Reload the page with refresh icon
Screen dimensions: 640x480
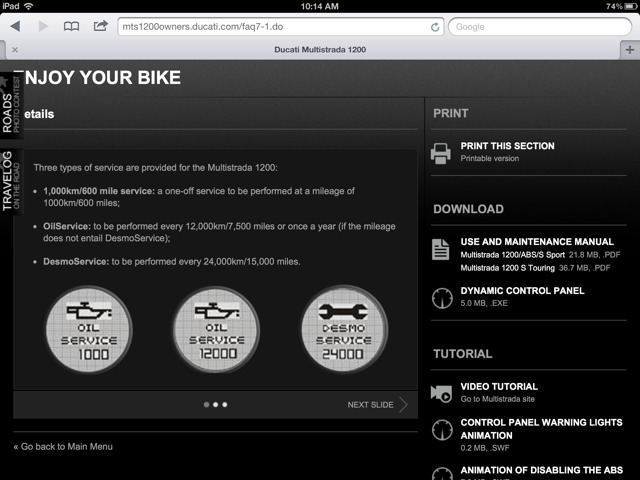click(435, 27)
